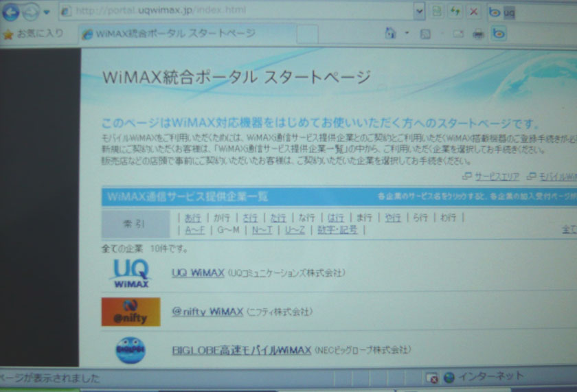This screenshot has width=577, height=392.
Task: Click the address bar with portal.uqwimax.jp URL
Action: click(x=236, y=11)
